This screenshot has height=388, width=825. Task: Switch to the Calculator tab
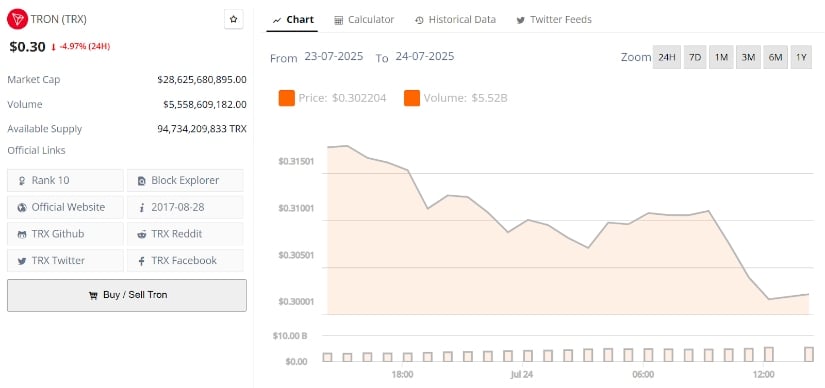(x=364, y=20)
